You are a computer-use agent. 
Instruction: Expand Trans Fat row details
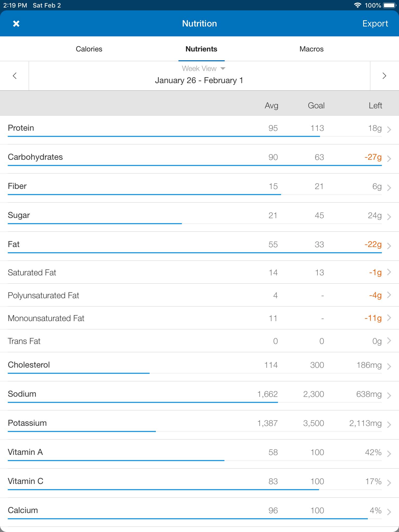click(x=199, y=341)
